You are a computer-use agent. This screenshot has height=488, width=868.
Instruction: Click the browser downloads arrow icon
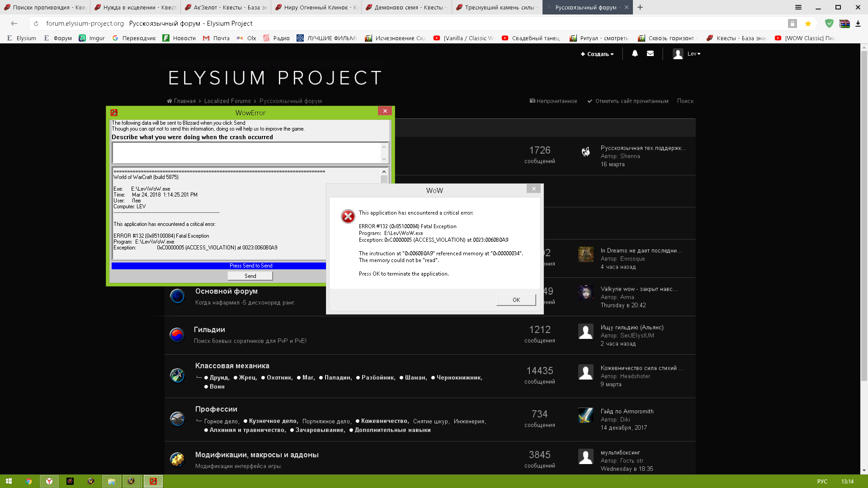click(x=858, y=23)
